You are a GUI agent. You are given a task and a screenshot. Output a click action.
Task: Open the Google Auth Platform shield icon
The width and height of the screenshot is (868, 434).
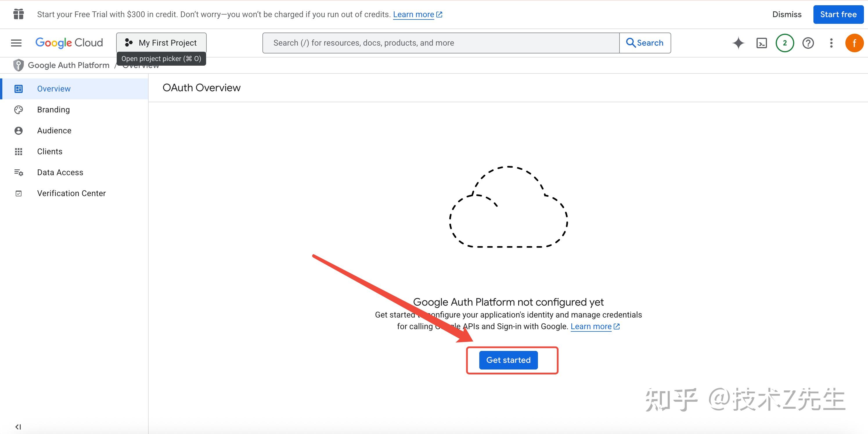pyautogui.click(x=18, y=65)
